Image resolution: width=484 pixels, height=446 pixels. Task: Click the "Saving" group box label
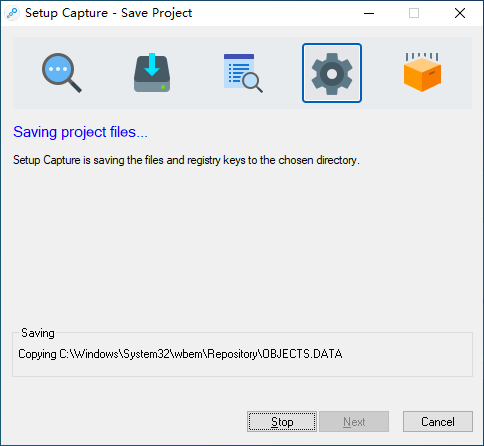(38, 333)
